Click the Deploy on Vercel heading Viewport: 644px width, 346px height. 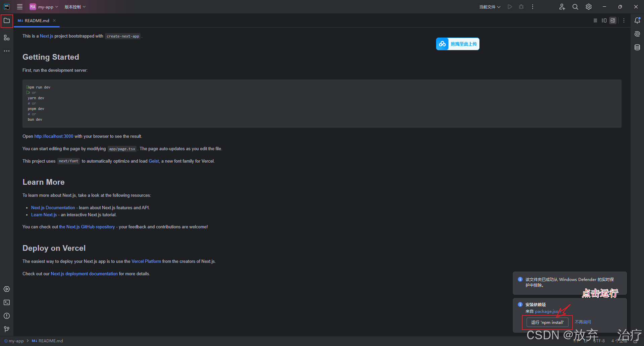(54, 248)
